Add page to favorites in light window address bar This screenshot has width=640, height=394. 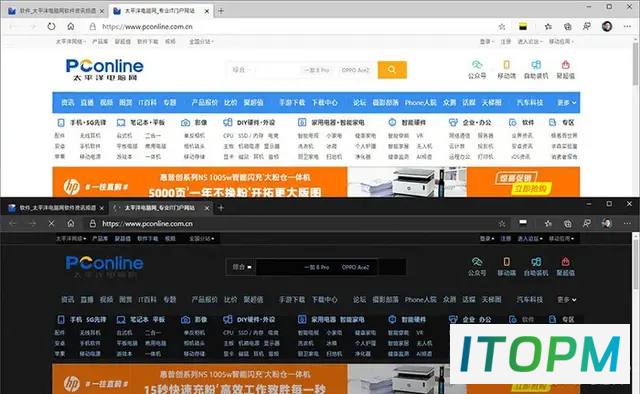[502, 27]
